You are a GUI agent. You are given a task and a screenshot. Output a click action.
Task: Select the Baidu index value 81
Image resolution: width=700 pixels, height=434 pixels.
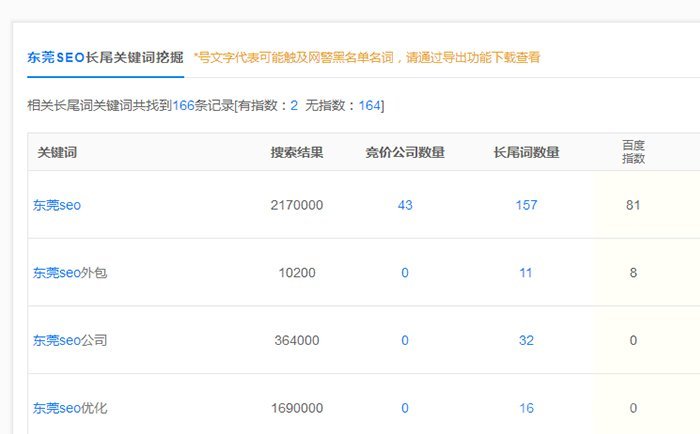click(x=633, y=205)
